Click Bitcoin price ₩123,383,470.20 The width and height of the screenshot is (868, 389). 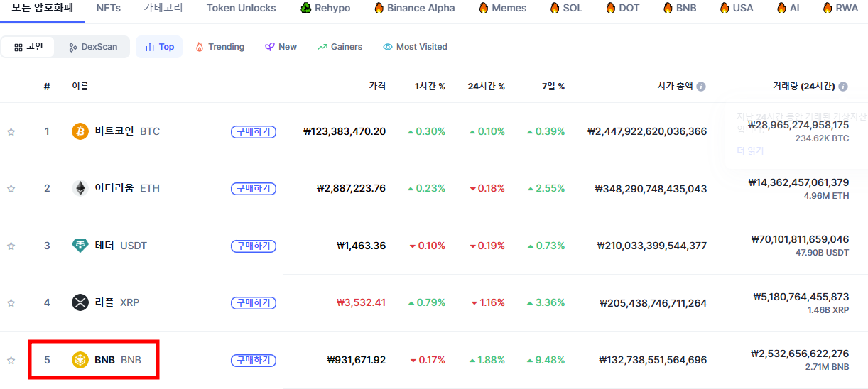[x=345, y=131]
